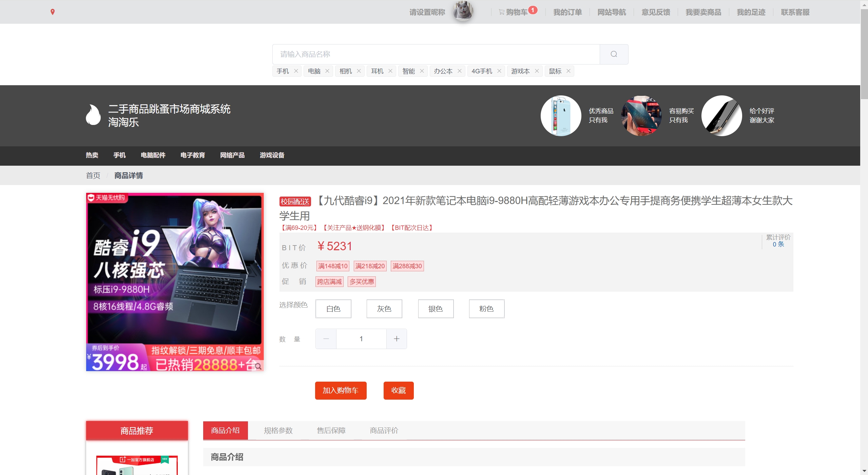Remove the 游戏本 search tag
This screenshot has height=475, width=868.
pyautogui.click(x=537, y=71)
